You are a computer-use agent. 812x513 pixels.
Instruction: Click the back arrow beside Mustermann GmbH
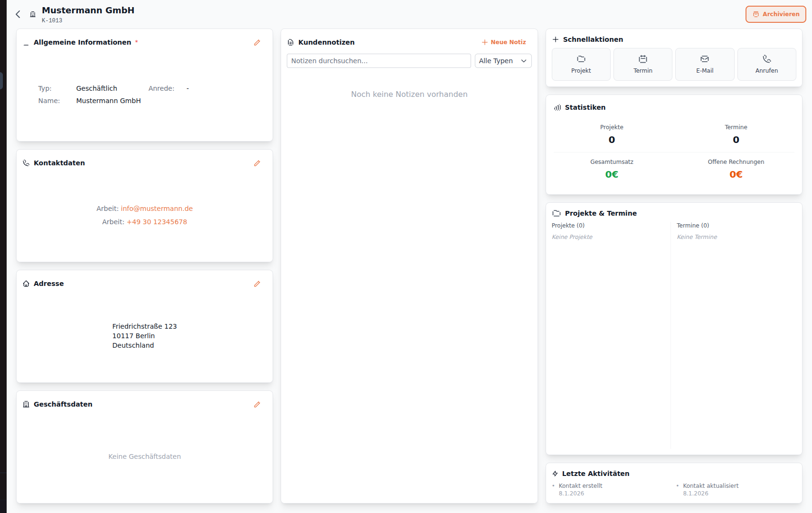(x=18, y=14)
